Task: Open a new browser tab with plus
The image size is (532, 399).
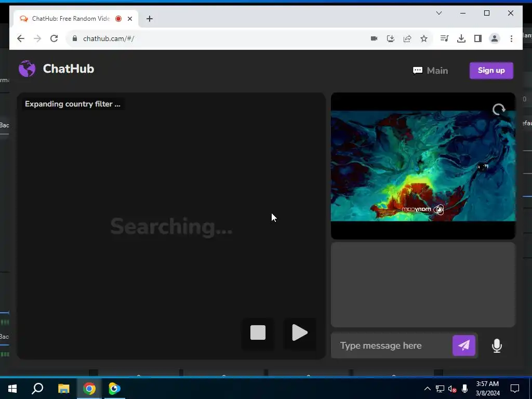Action: click(x=150, y=19)
